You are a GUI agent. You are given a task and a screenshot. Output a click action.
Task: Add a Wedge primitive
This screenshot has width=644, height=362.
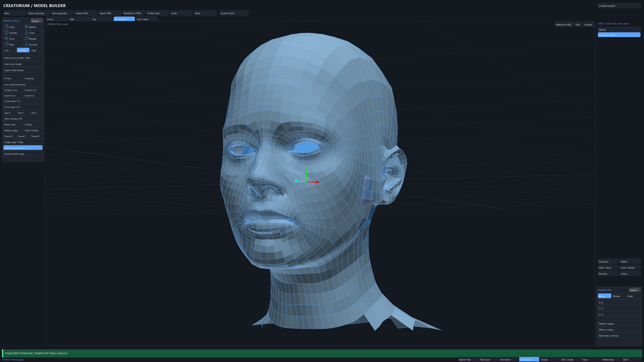pos(33,39)
